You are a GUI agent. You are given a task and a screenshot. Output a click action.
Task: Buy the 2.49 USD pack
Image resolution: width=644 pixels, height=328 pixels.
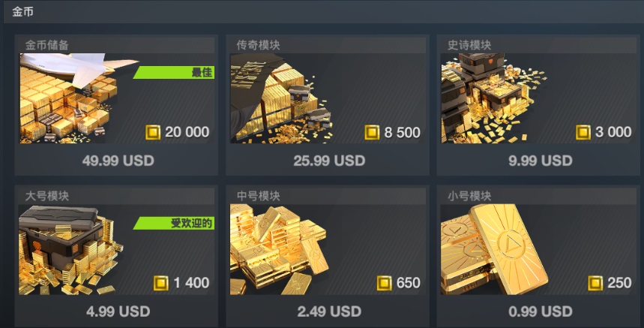click(x=329, y=311)
